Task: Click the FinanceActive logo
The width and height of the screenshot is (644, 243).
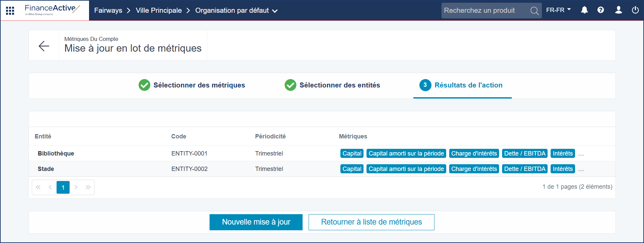Action: (x=52, y=10)
